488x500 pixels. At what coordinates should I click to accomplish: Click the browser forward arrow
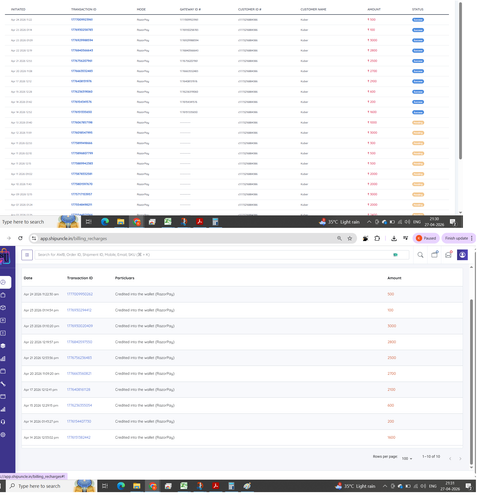tap(9, 238)
